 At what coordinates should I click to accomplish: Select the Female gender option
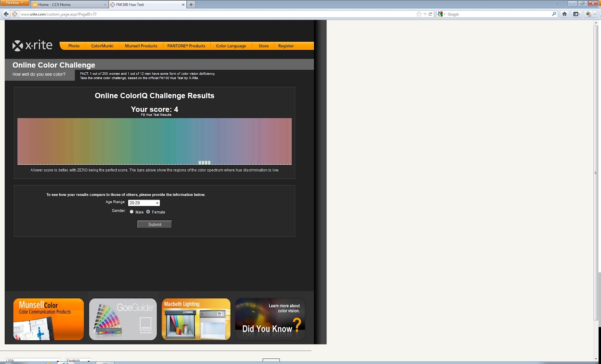pos(148,211)
